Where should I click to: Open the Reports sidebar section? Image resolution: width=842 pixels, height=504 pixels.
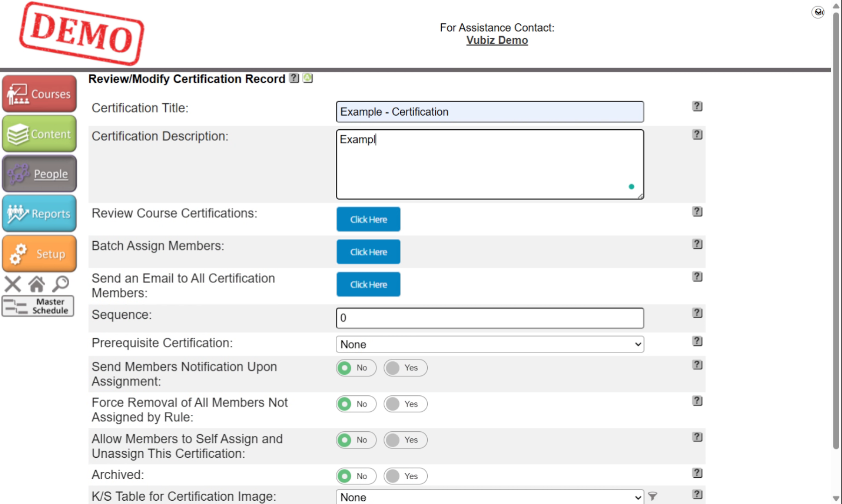(39, 214)
